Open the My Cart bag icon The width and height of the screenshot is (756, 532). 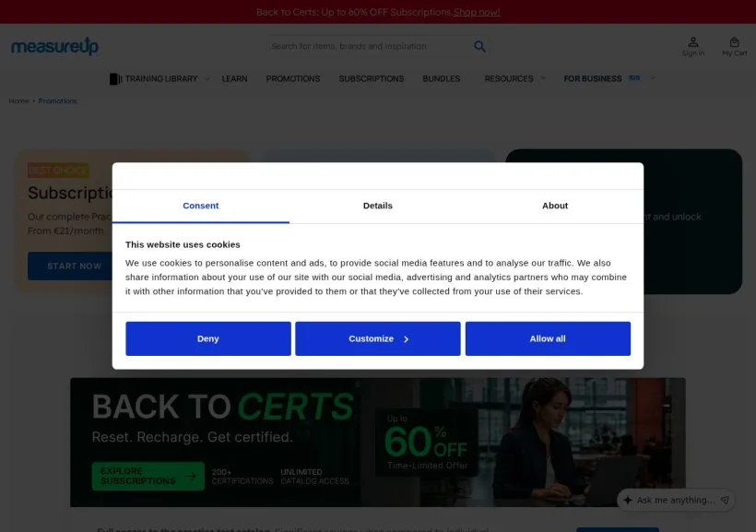pos(734,42)
